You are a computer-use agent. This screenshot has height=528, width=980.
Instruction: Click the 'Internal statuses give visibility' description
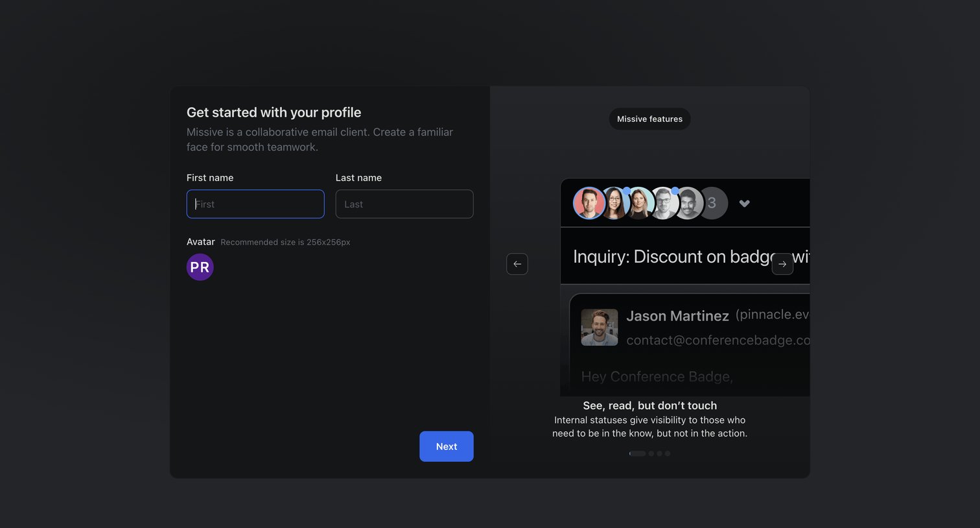click(650, 427)
